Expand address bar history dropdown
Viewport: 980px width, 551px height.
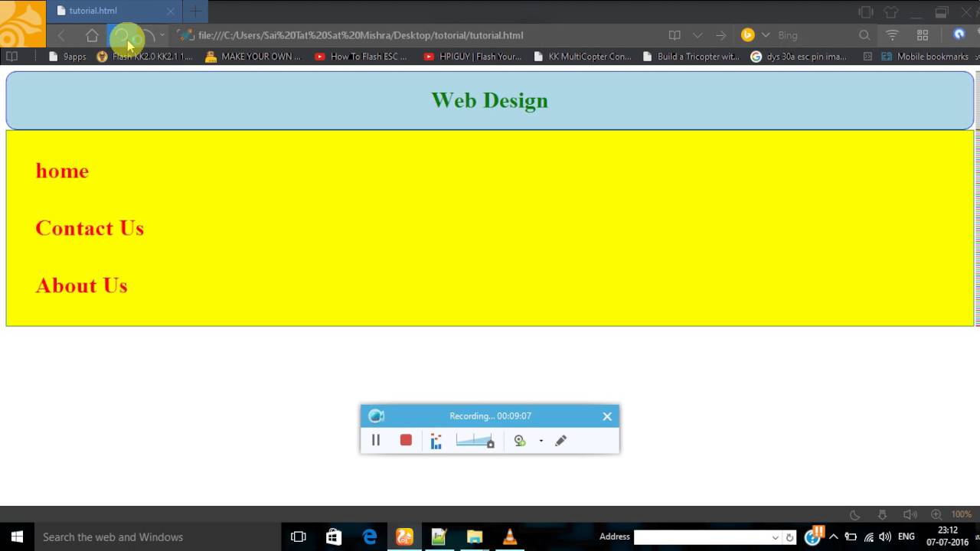click(697, 35)
